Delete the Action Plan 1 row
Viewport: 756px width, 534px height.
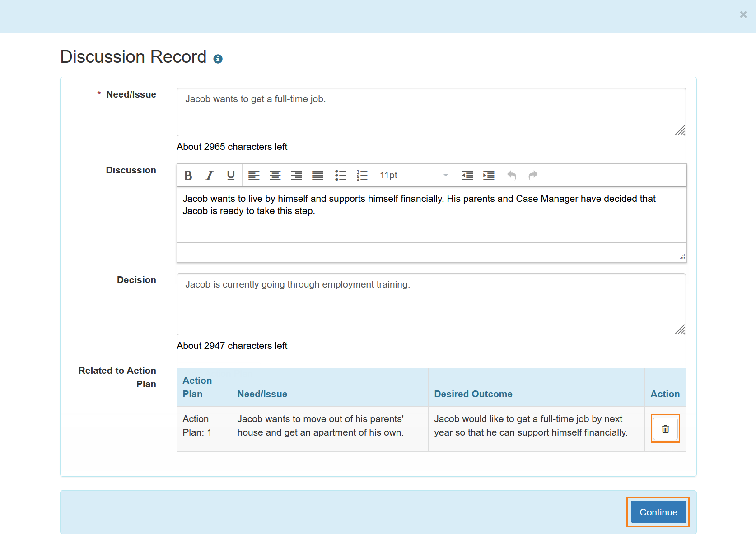coord(665,428)
